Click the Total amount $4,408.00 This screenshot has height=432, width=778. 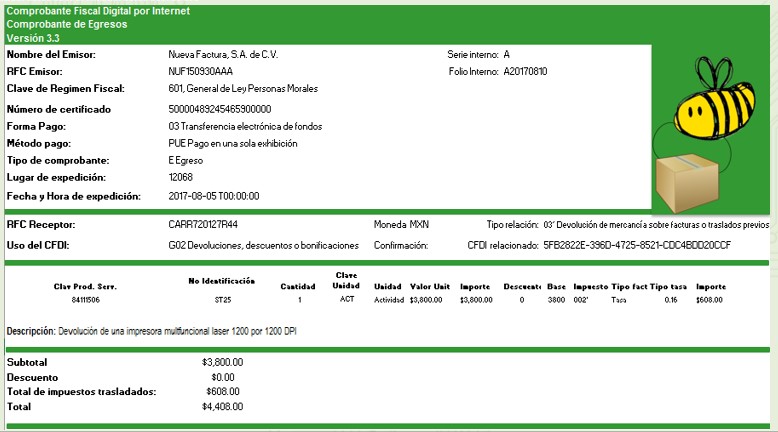(x=224, y=407)
